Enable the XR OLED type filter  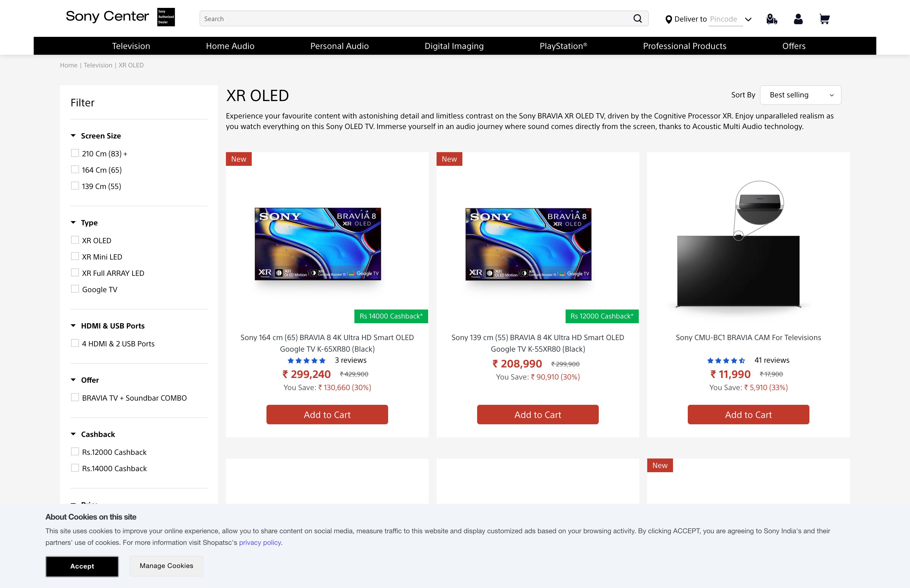tap(75, 240)
